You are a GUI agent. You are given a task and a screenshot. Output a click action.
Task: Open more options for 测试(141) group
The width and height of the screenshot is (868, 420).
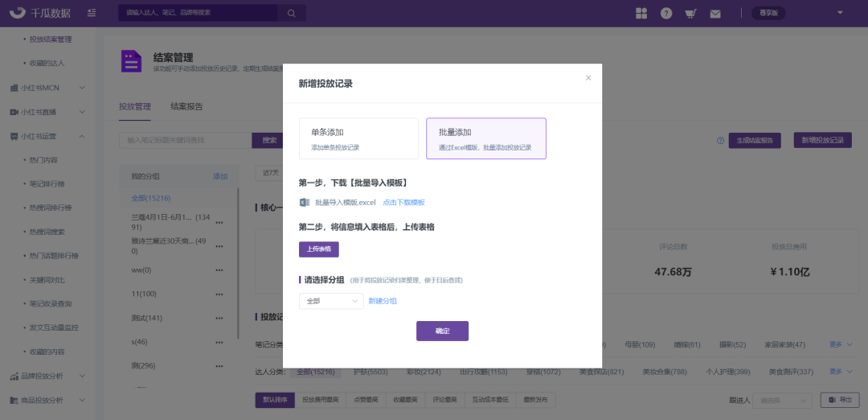point(219,318)
